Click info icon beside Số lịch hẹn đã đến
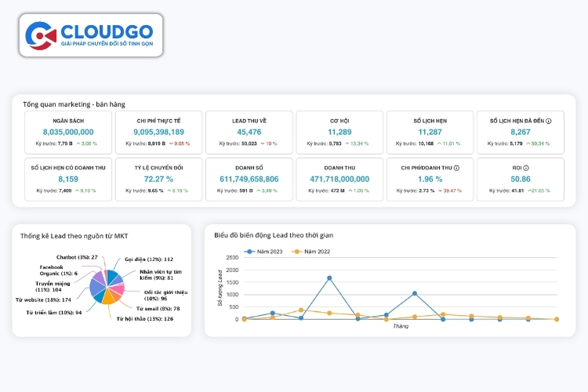 coord(549,121)
